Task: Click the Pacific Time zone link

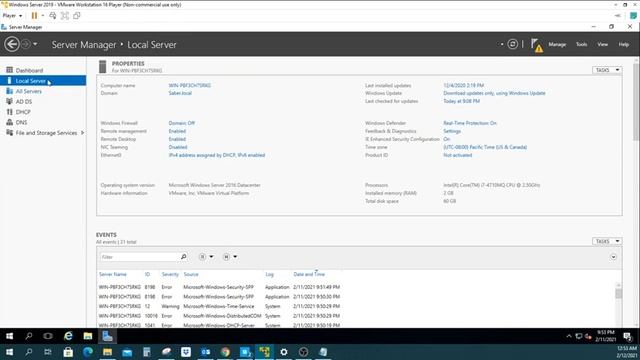Action: click(x=485, y=147)
